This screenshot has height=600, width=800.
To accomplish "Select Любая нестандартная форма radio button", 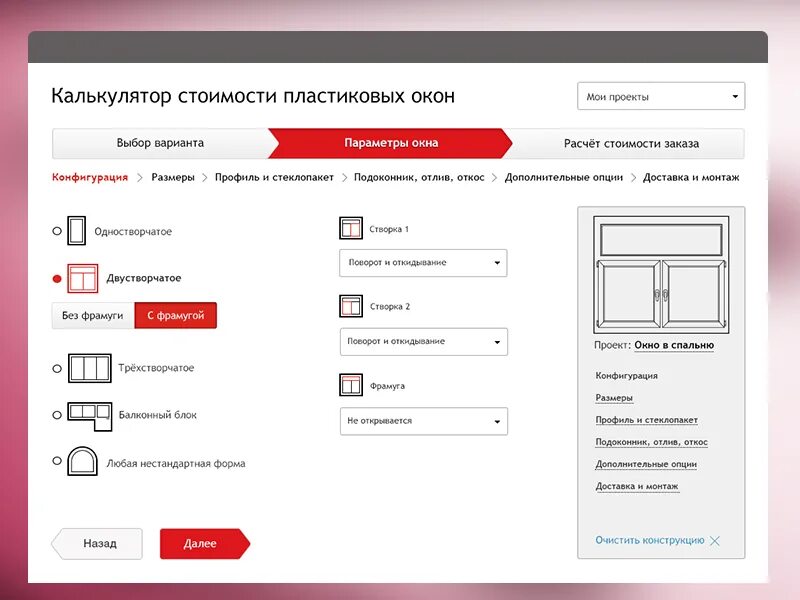I will pos(57,461).
